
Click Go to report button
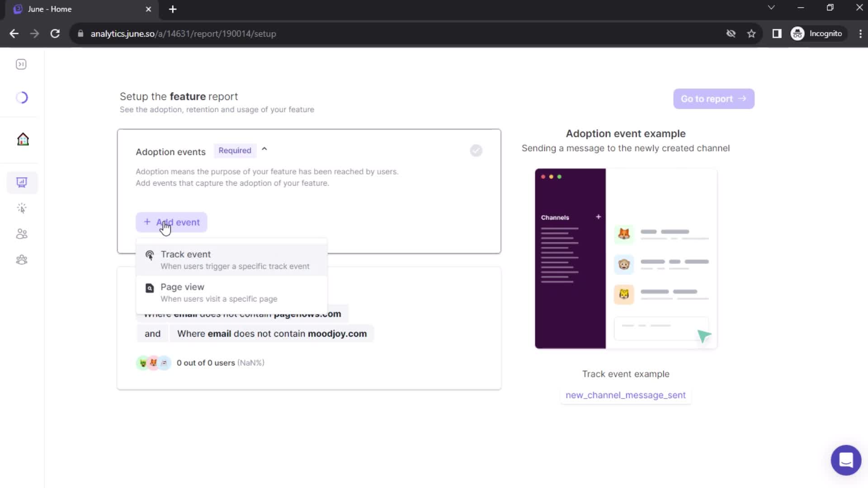point(713,99)
